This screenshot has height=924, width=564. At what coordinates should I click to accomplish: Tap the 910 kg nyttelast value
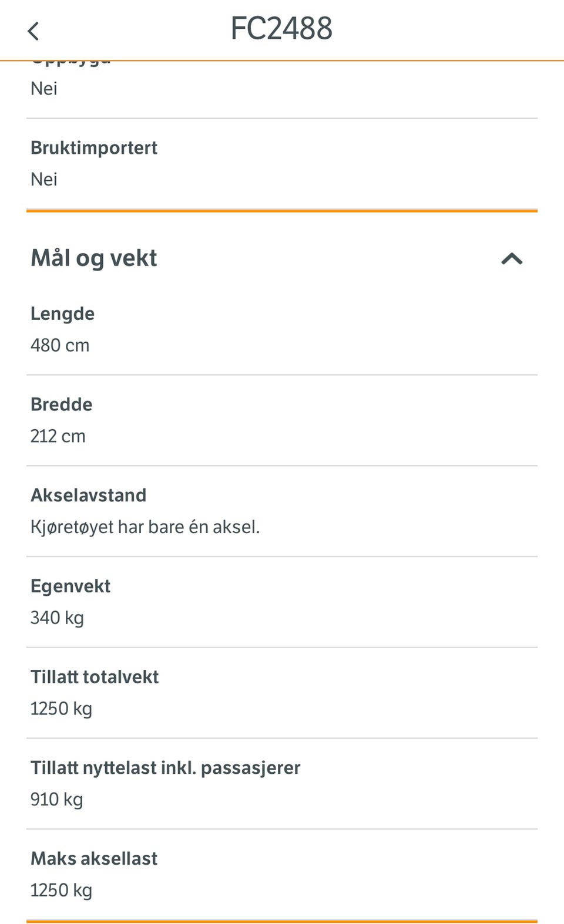tap(57, 800)
